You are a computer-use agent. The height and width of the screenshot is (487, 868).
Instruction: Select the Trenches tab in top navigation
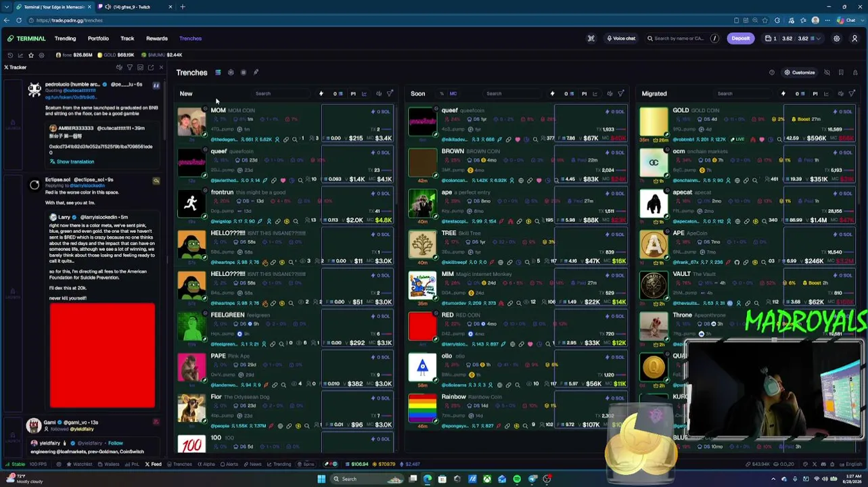tap(190, 39)
